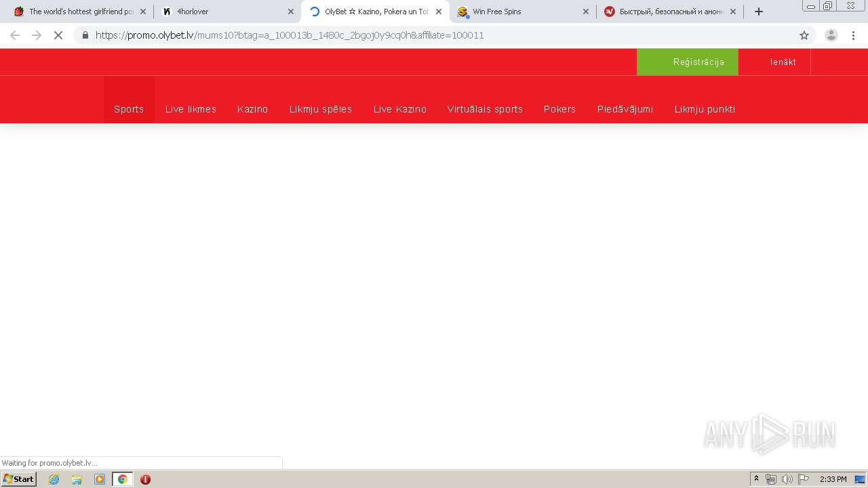
Task: Go to Live likmes
Action: click(x=191, y=109)
